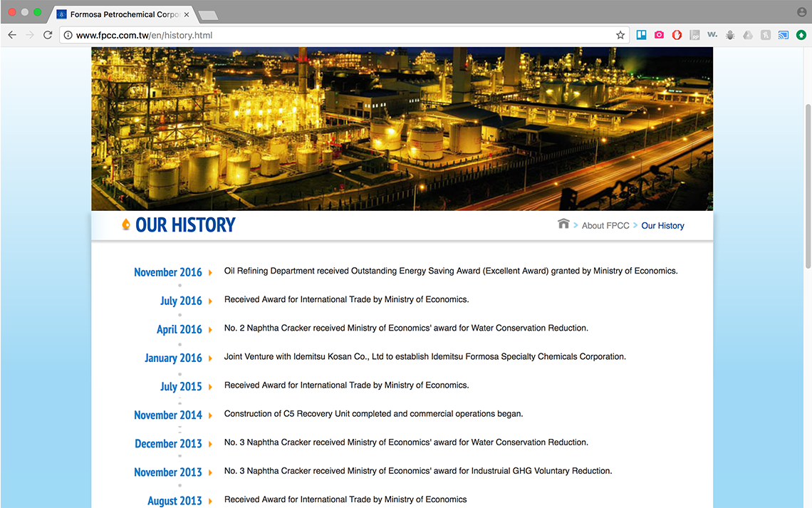Select the Formosa Petrochemical Corporation tab
This screenshot has width=812, height=508.
tap(123, 14)
